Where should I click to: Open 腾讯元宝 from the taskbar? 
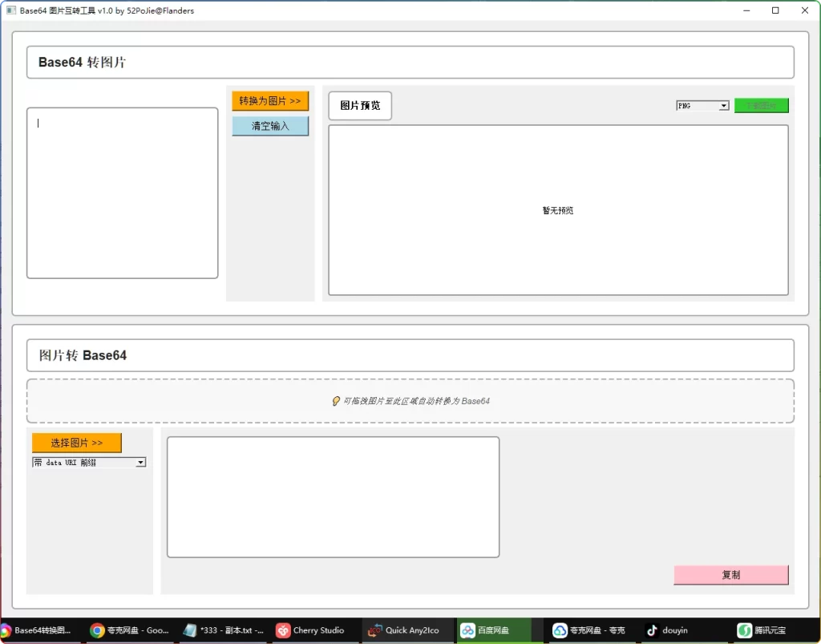[x=764, y=630]
